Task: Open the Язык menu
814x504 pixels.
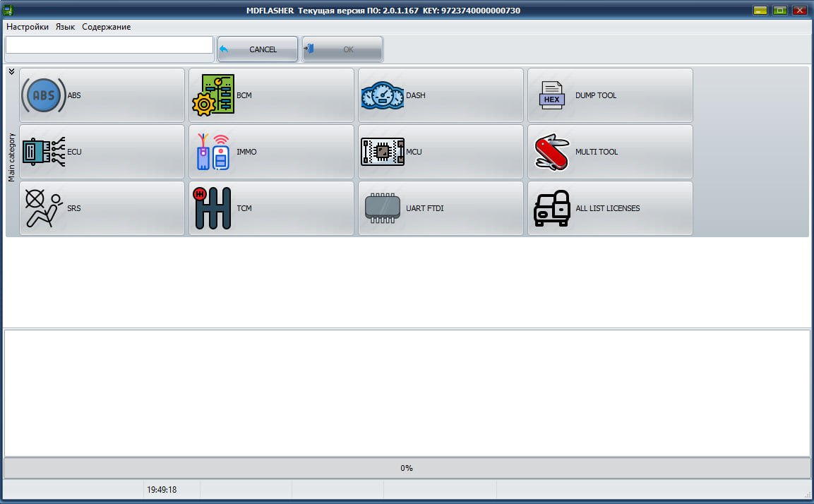Action: pyautogui.click(x=66, y=27)
